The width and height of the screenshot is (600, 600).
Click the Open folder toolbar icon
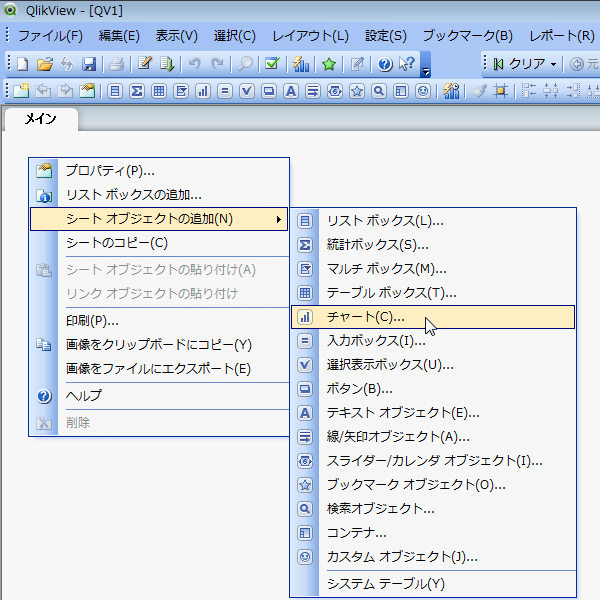[45, 64]
